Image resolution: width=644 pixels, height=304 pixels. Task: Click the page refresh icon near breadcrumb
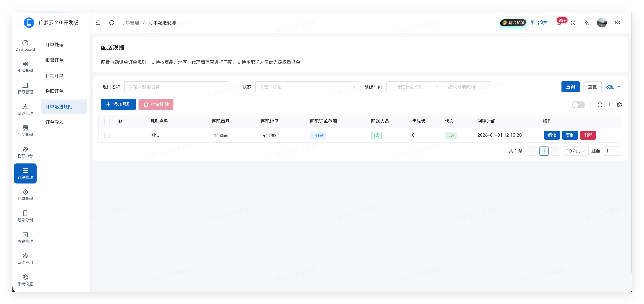click(111, 23)
